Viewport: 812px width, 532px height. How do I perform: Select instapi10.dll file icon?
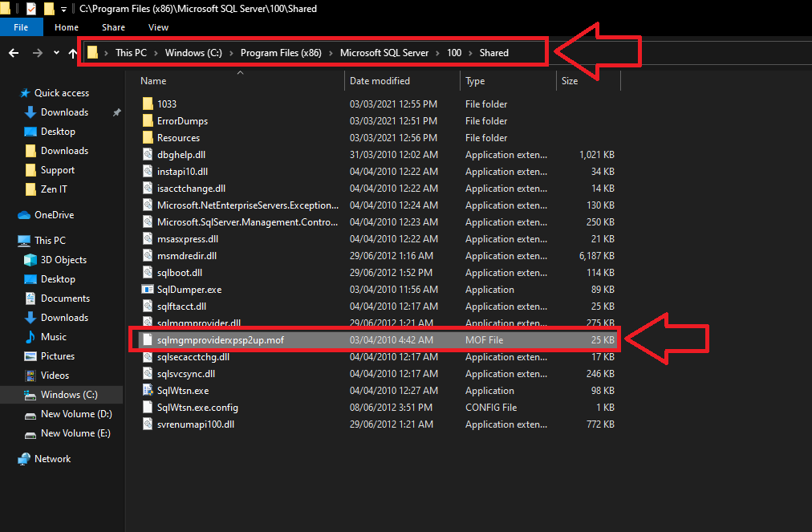click(x=148, y=172)
